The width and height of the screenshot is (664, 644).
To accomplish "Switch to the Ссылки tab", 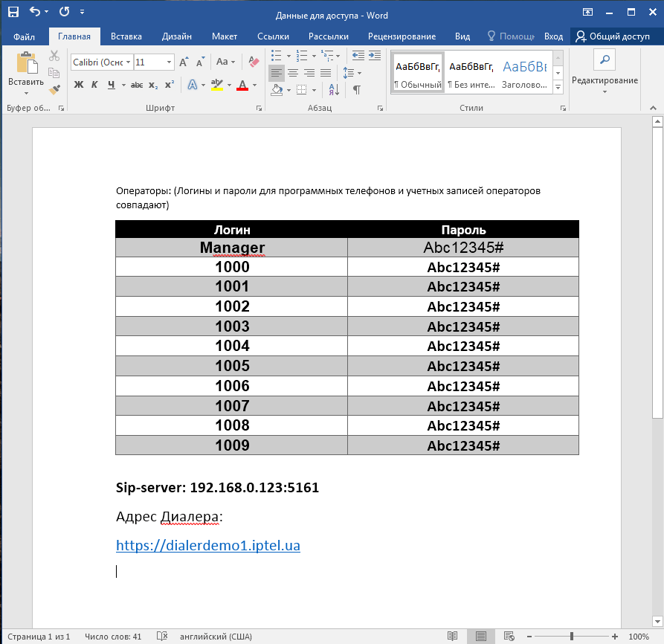I will [273, 36].
